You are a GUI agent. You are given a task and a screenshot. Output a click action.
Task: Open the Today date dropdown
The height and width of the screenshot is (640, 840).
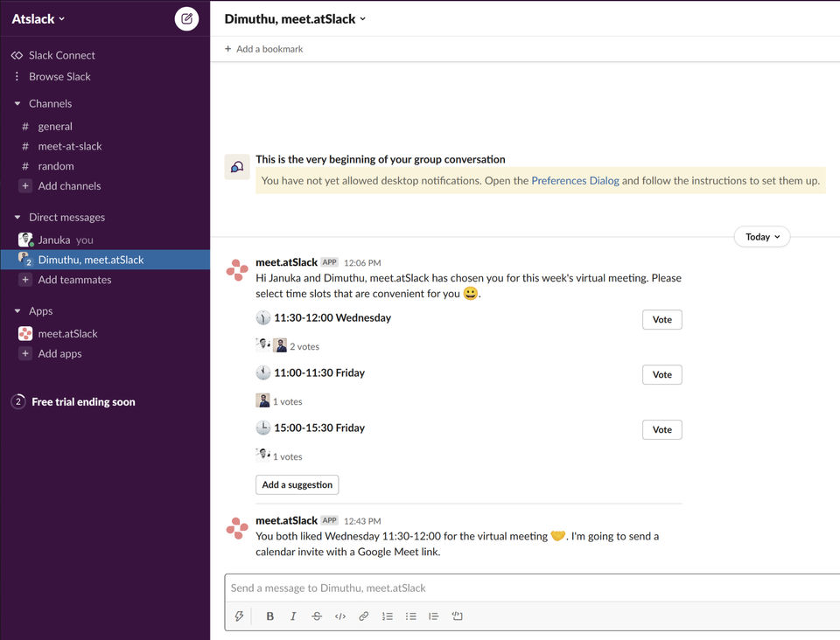click(762, 237)
